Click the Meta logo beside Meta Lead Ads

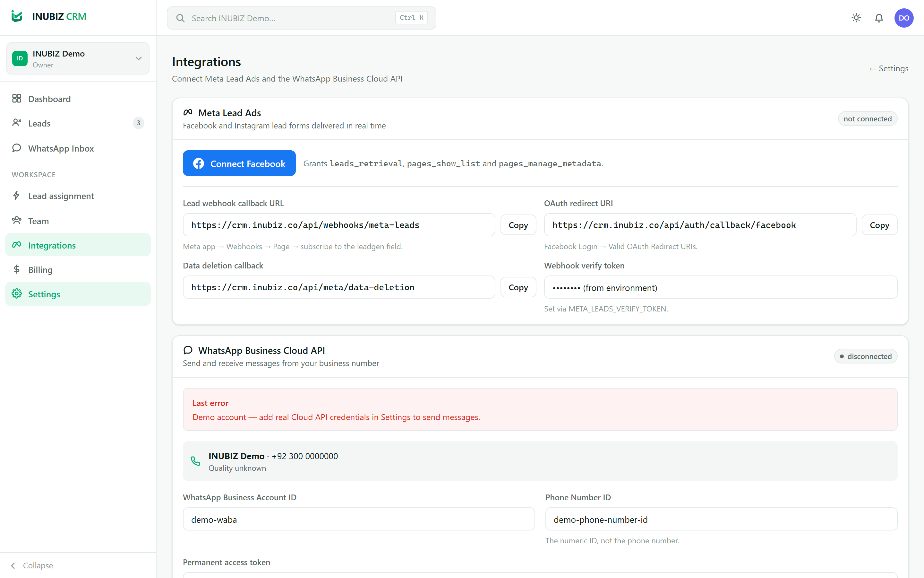(187, 112)
